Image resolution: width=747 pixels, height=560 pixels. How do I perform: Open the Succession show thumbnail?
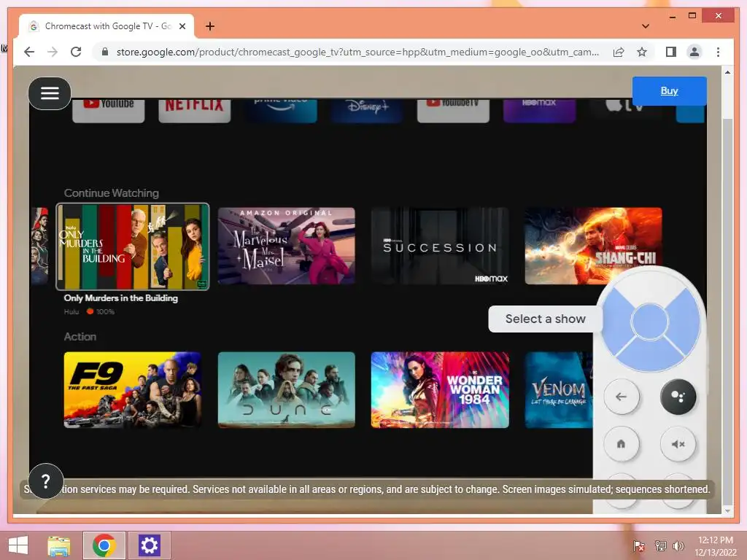(440, 246)
